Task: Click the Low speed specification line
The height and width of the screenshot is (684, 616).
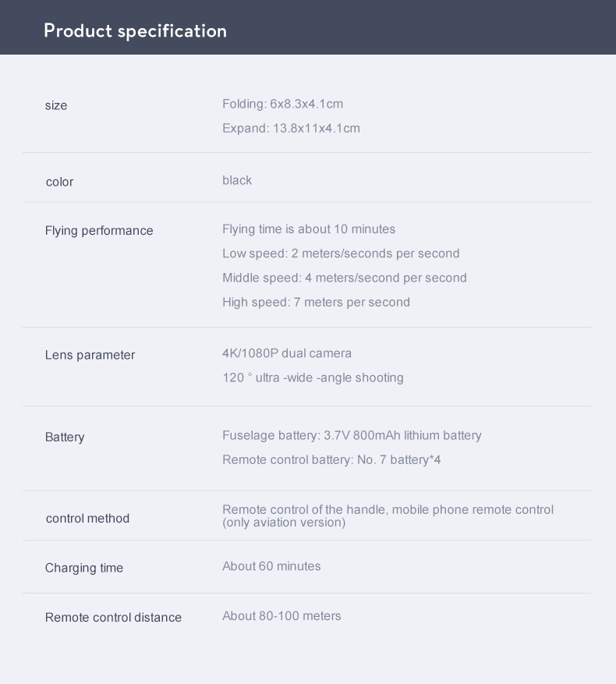Action: 341,253
